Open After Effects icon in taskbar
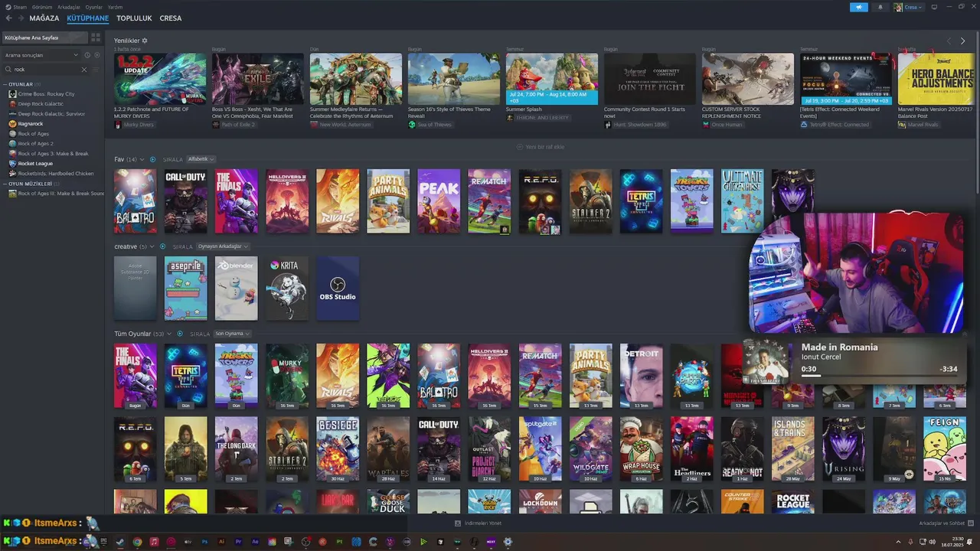 [x=255, y=542]
